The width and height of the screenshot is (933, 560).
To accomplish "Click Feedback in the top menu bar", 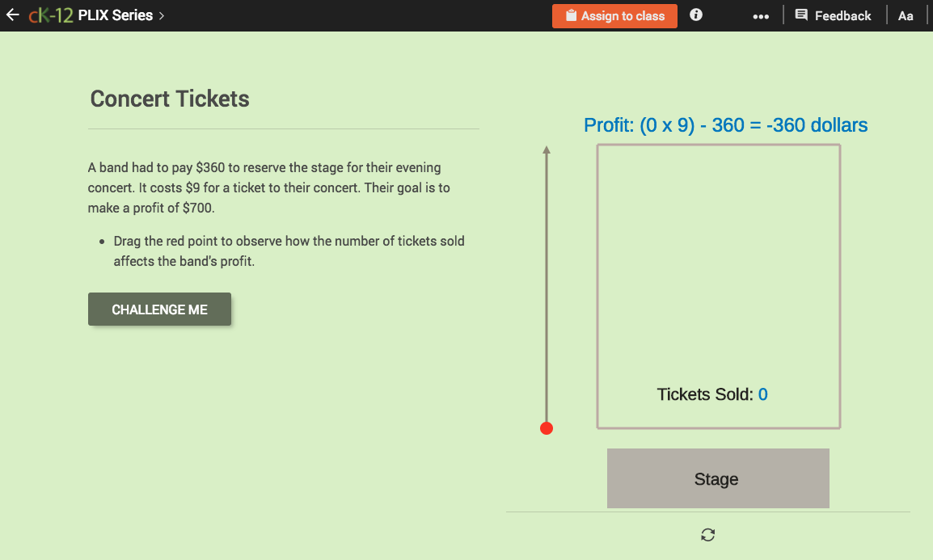I will click(x=842, y=15).
